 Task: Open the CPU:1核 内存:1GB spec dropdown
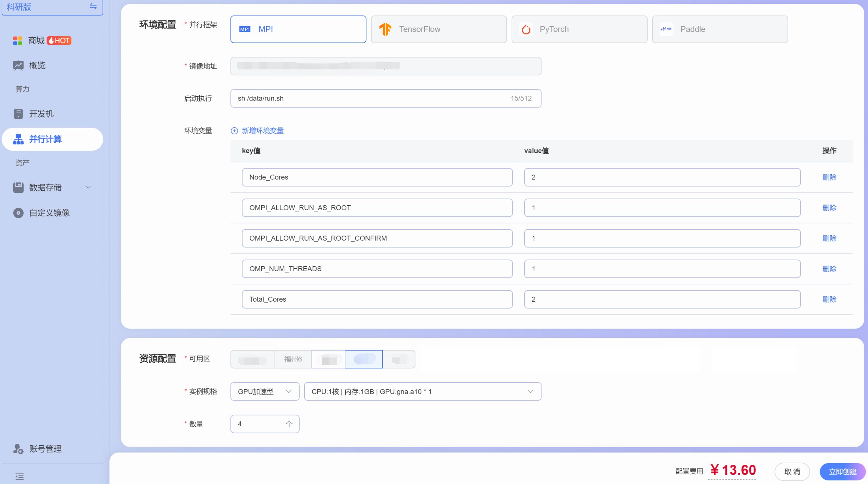tap(423, 391)
